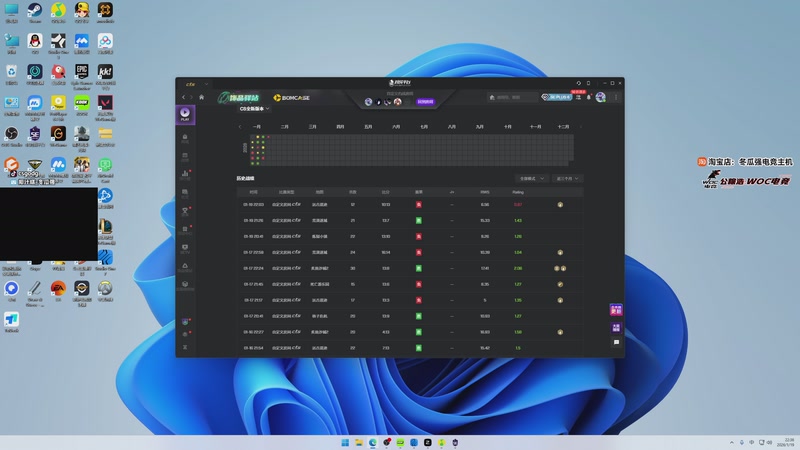Click the red result badge in first match row
Viewport: 800px width, 450px height.
coord(419,205)
